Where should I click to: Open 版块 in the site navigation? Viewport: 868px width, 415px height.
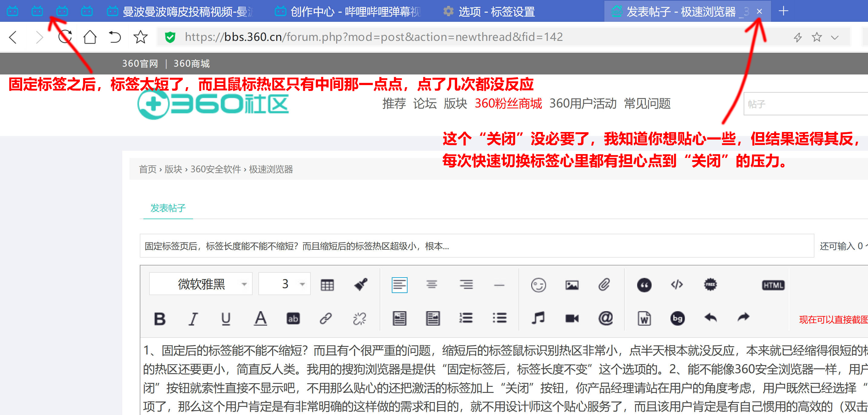(x=455, y=104)
